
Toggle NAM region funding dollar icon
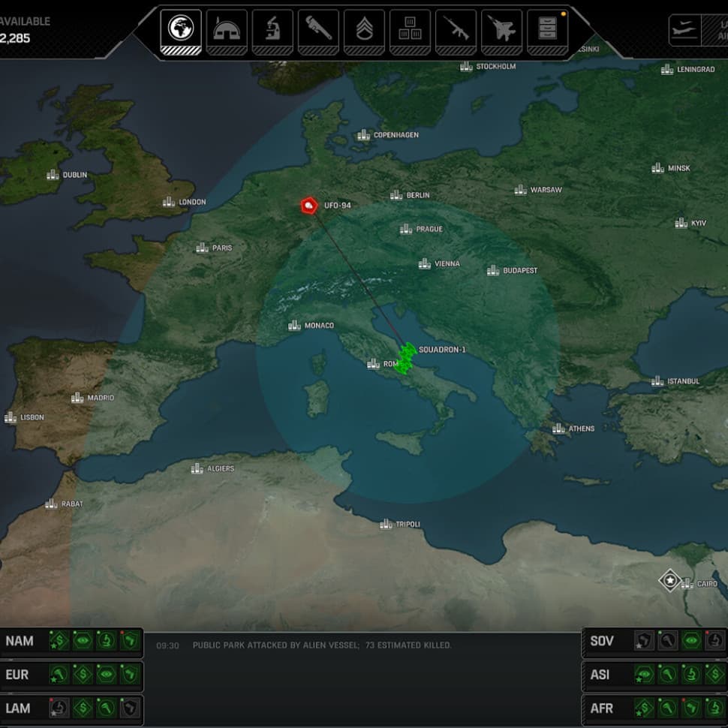(59, 641)
